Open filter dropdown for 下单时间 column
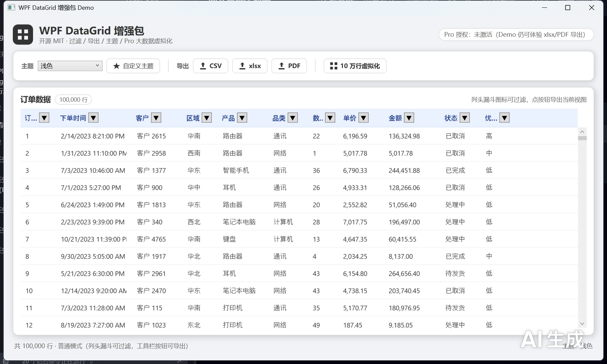Viewport: 607px width, 364px height. [x=93, y=118]
